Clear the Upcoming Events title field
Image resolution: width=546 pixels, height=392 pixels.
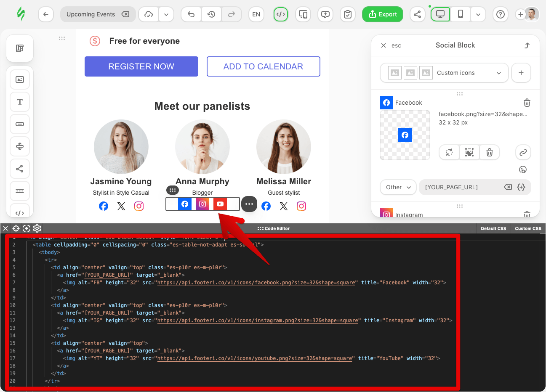coord(125,14)
